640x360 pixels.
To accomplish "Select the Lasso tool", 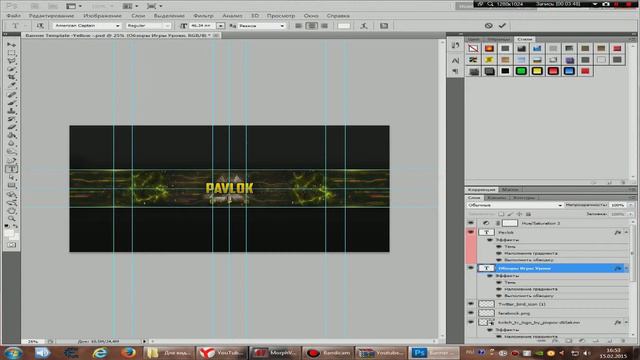I will click(12, 61).
